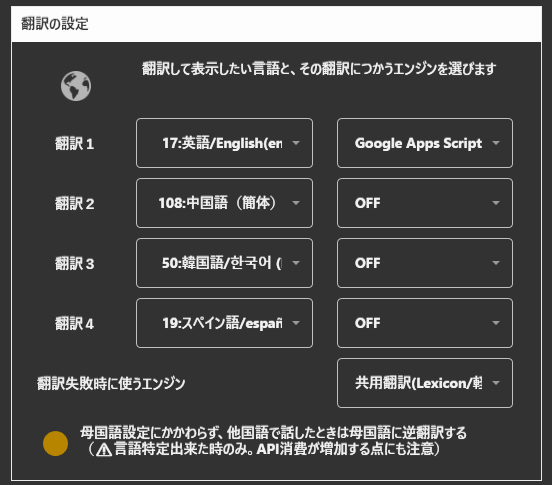
Task: Open the 翻訳3 language dropdown (50:韓国語)
Action: click(x=224, y=263)
